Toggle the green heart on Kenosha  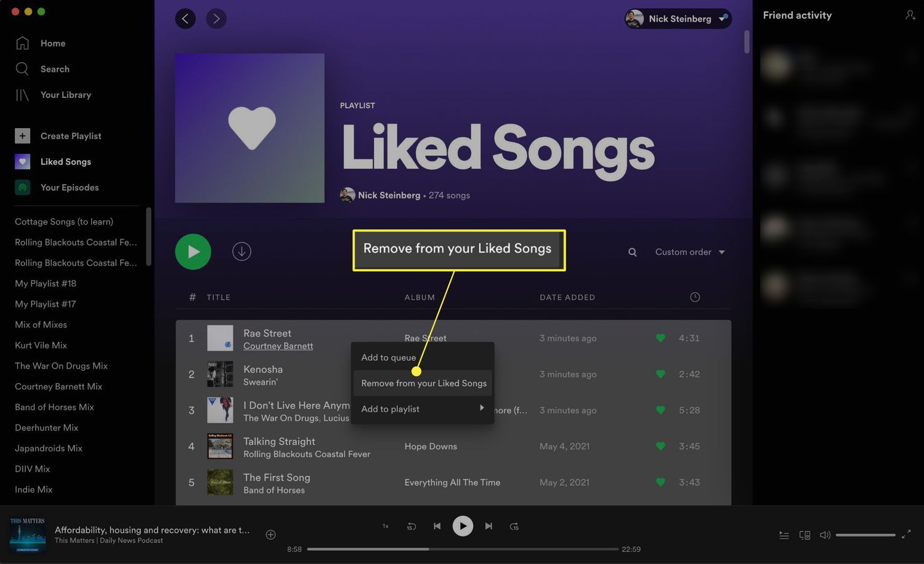660,374
